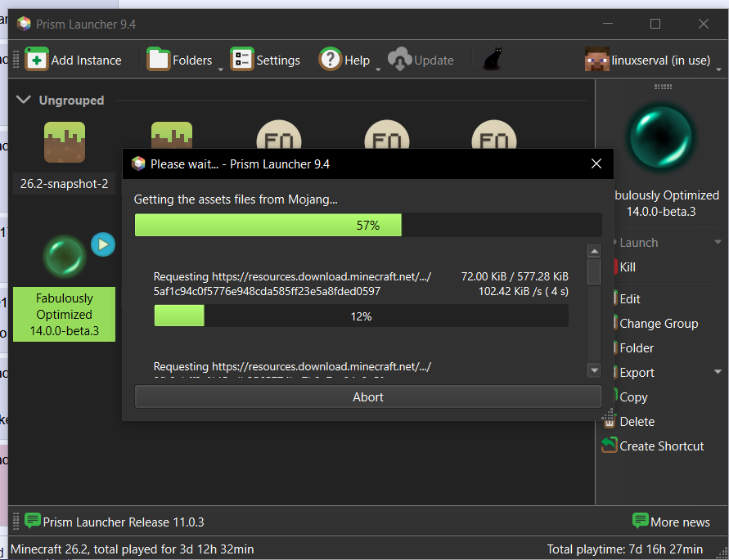This screenshot has height=560, width=729.
Task: Click the More news button
Action: click(672, 522)
